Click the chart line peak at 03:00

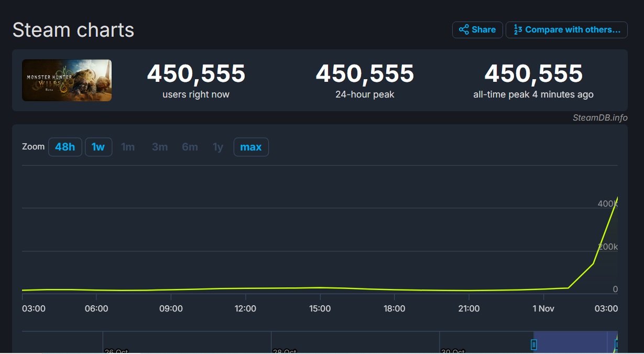tap(617, 198)
